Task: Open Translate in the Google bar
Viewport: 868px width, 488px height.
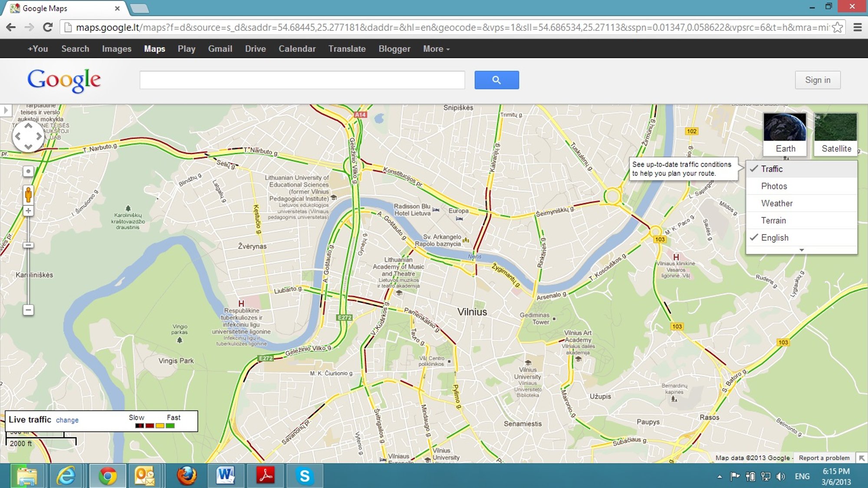Action: coord(347,49)
